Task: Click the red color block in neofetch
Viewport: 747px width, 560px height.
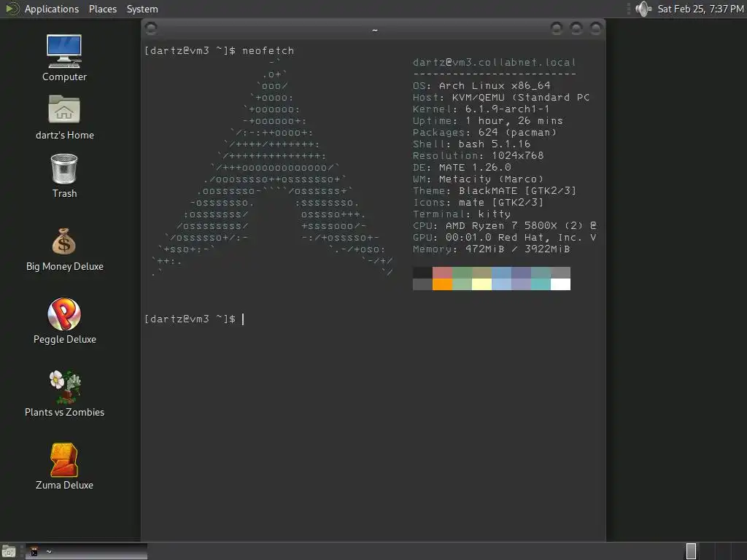Action: coord(442,273)
